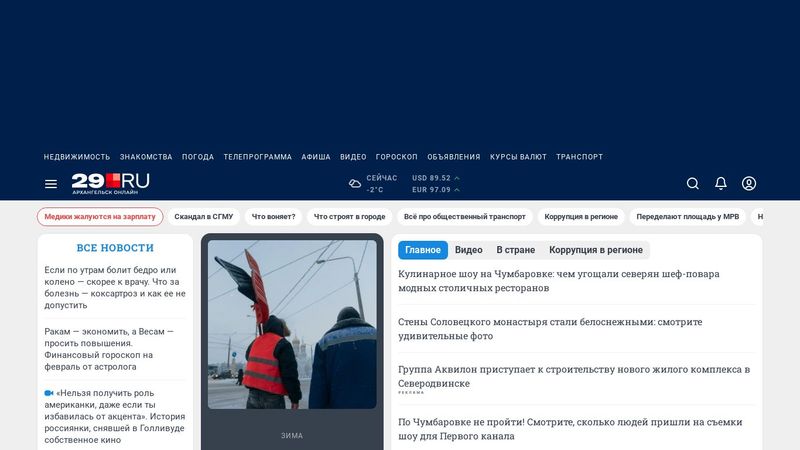The width and height of the screenshot is (800, 450).
Task: Click the Коррупция в регионе topic chip
Action: tap(582, 216)
